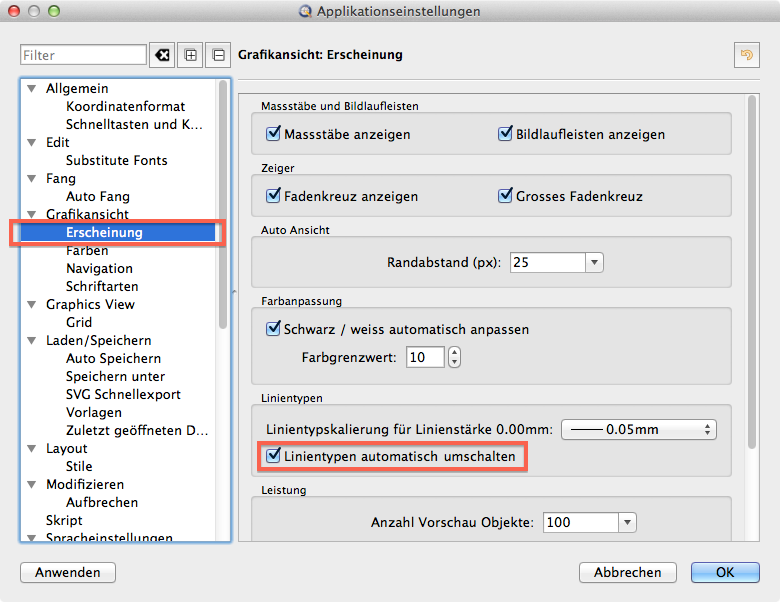Open the Randabstand (px) dropdown
780x602 pixels.
click(x=594, y=262)
